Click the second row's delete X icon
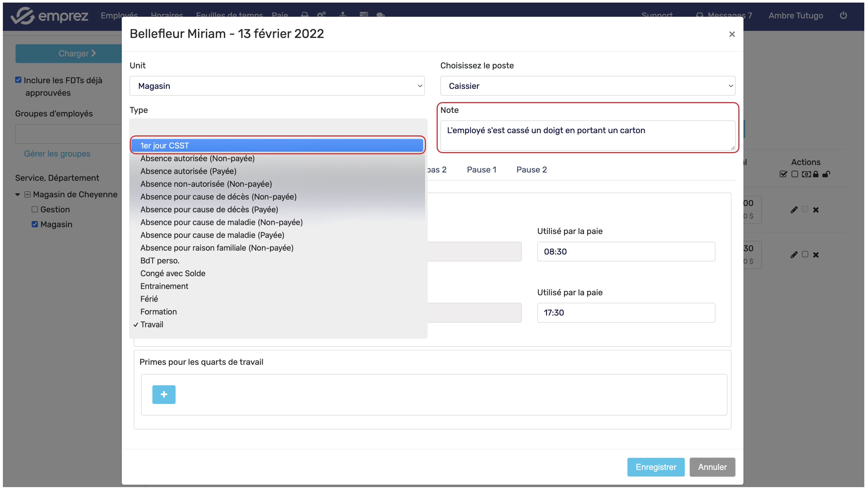 (816, 255)
